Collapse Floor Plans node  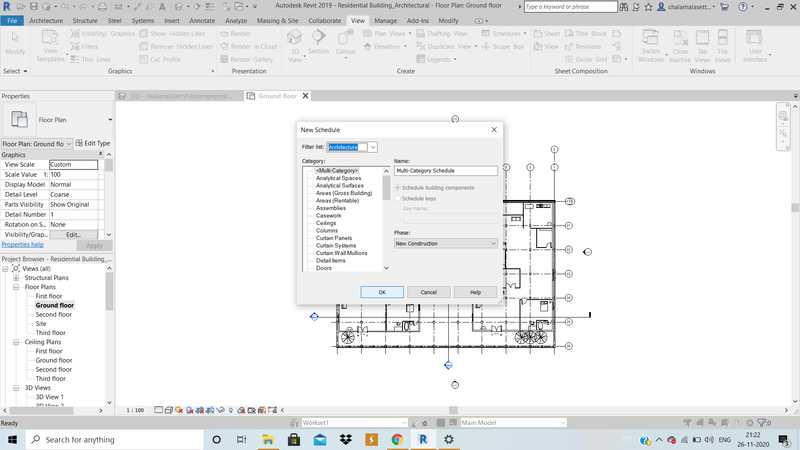(16, 287)
